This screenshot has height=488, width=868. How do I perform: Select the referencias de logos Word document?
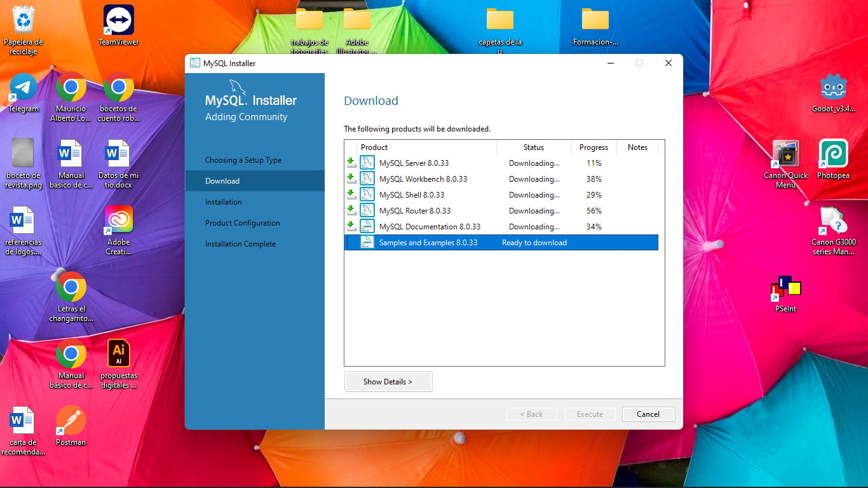[24, 230]
